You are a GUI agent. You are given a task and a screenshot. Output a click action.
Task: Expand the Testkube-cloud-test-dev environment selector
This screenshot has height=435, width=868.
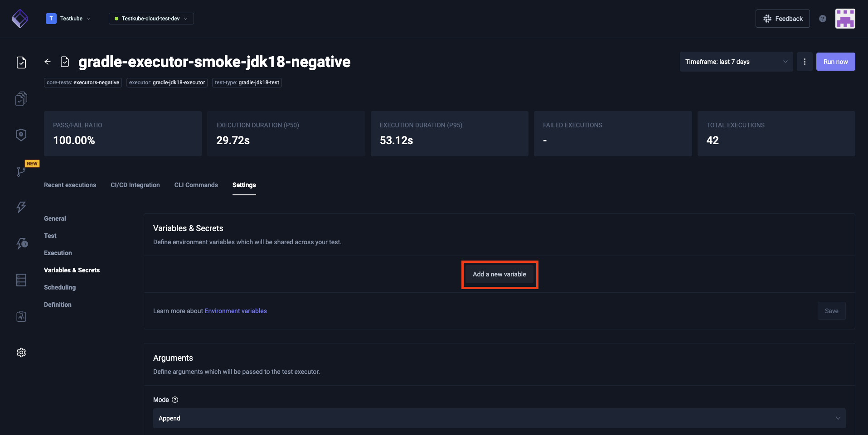(151, 19)
